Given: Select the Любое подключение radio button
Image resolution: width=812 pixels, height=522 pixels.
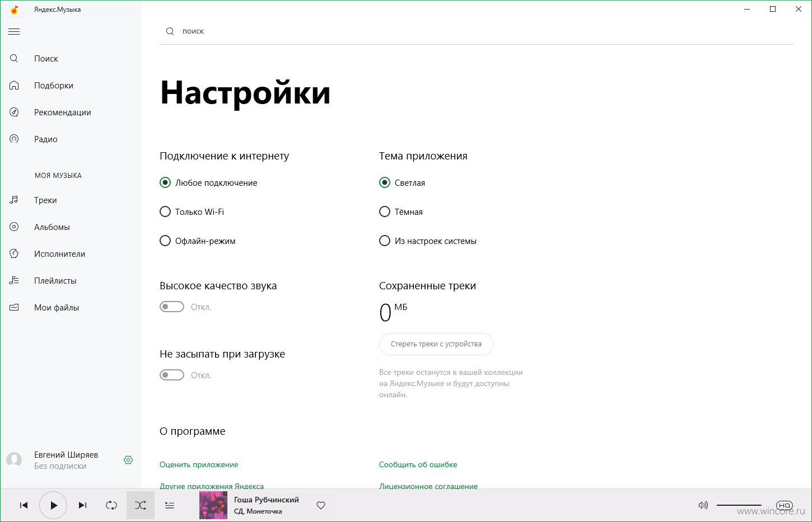Looking at the screenshot, I should [208, 182].
